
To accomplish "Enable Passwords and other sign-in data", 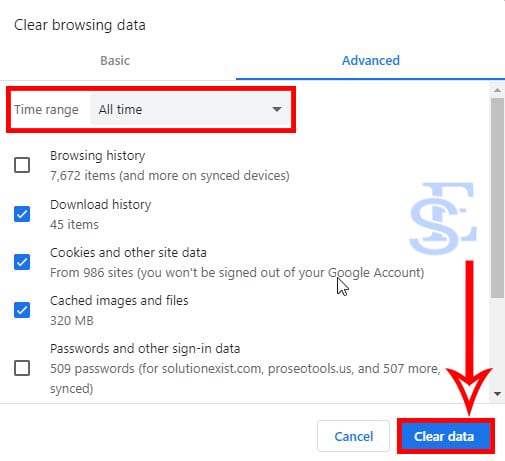I will (22, 368).
